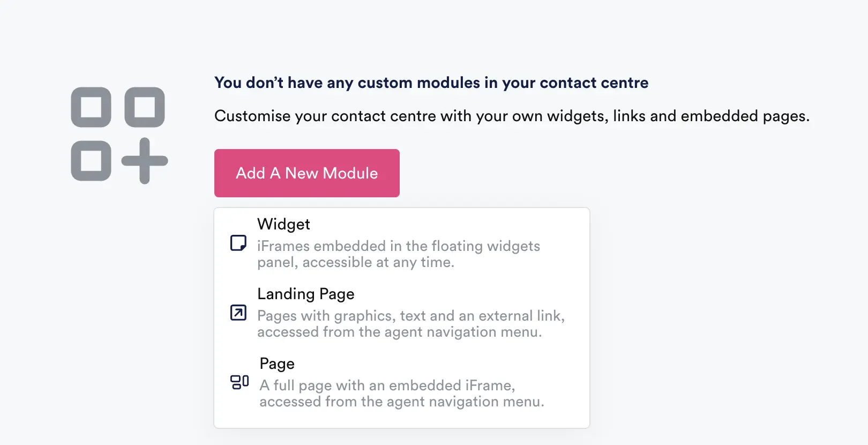Click the Add A New Module button

[306, 173]
